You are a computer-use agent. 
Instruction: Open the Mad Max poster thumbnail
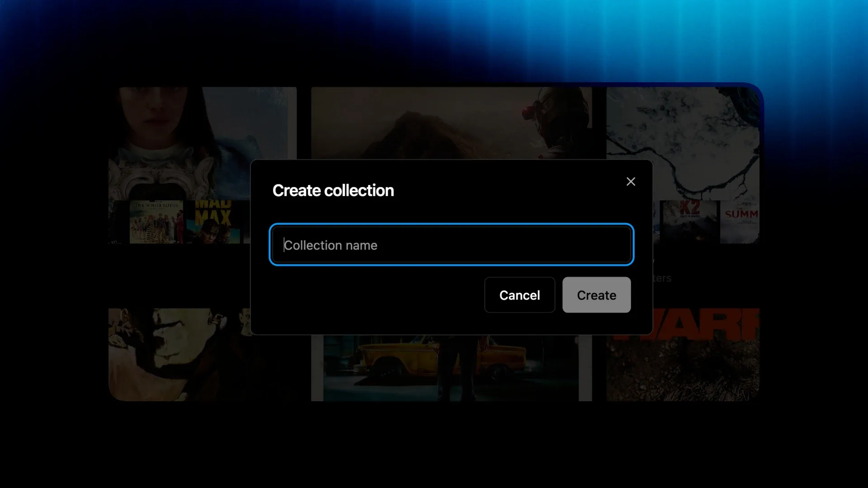tap(213, 222)
